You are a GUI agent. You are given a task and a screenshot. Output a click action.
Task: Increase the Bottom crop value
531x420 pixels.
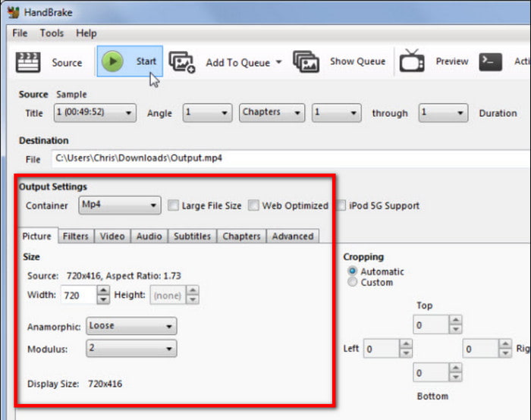456,368
